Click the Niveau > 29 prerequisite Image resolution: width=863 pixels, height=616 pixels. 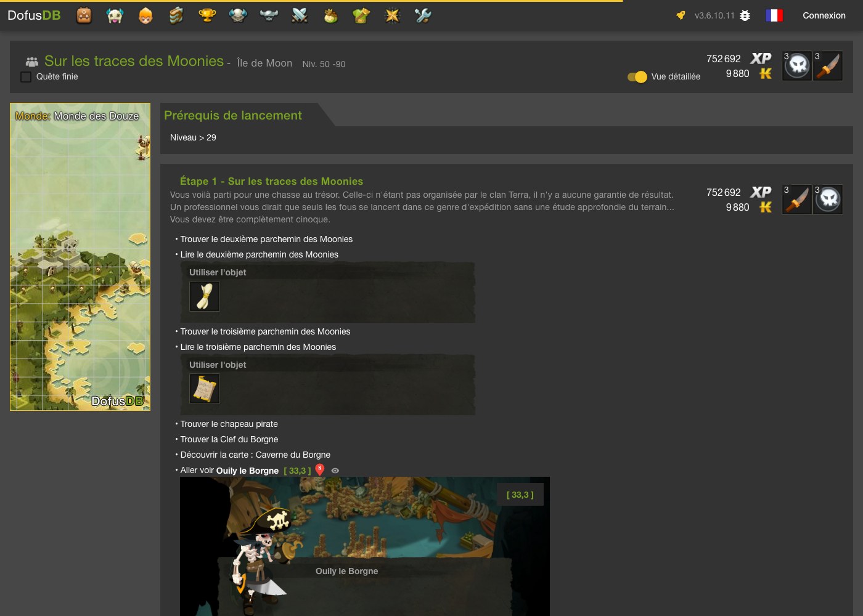(x=193, y=137)
